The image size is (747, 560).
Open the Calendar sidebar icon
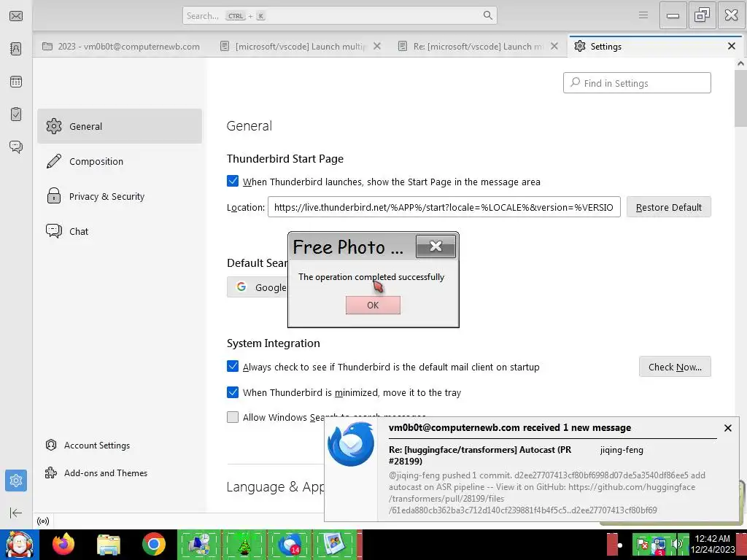pyautogui.click(x=16, y=82)
